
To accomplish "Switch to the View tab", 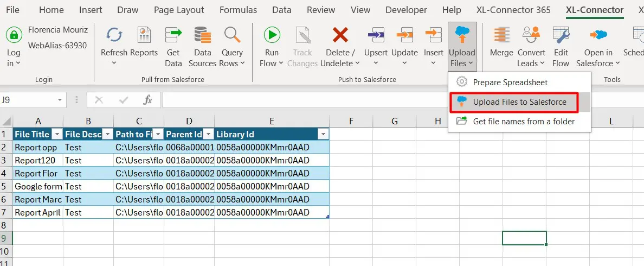I will (x=360, y=10).
